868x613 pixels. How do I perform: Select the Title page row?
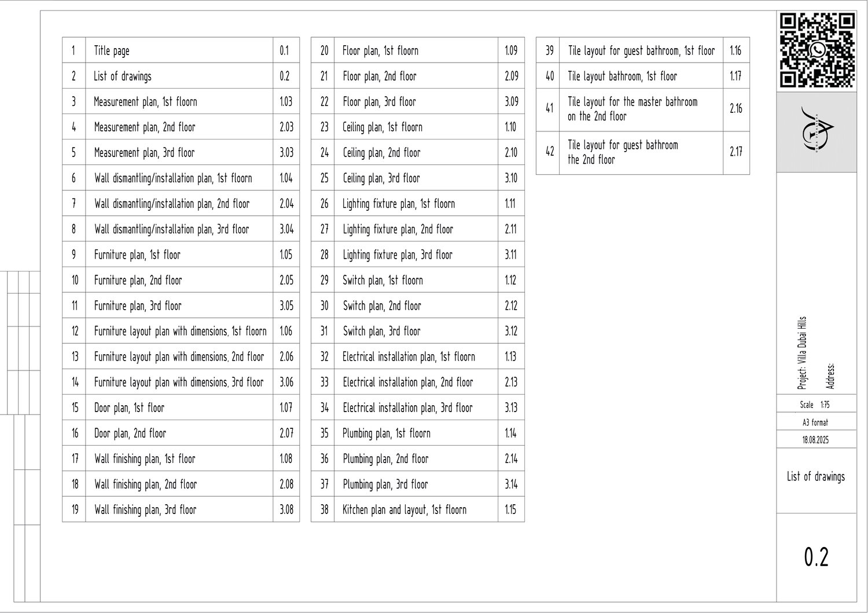tap(112, 51)
